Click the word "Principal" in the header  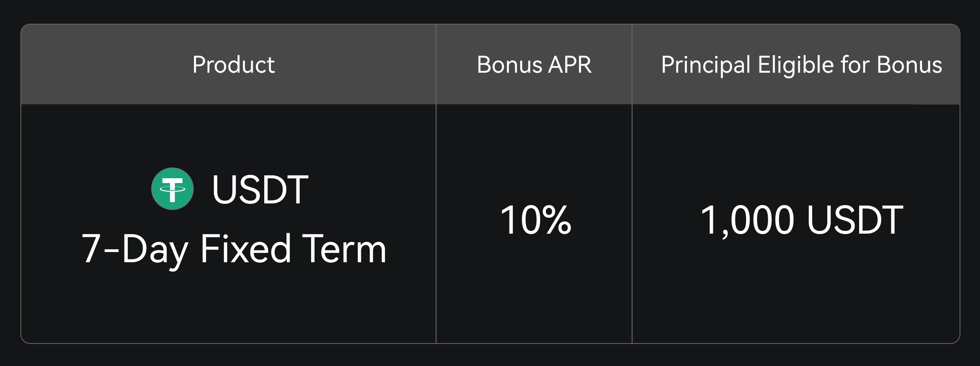pyautogui.click(x=705, y=65)
